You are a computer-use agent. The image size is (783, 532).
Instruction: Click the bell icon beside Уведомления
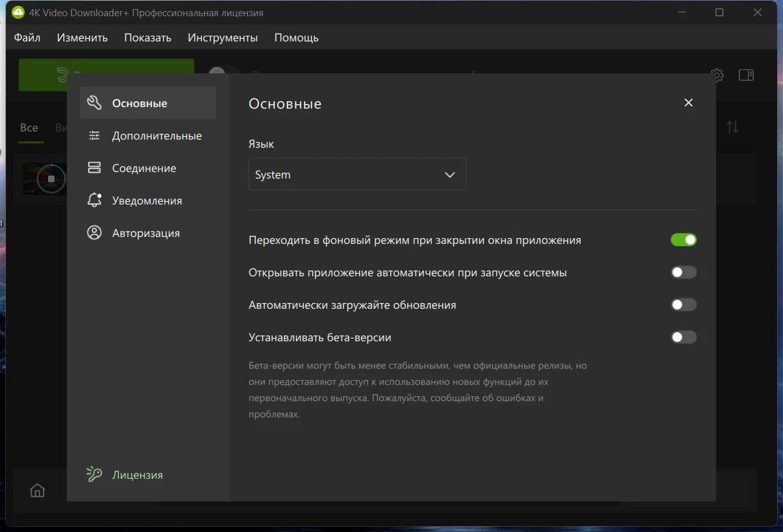pos(94,200)
